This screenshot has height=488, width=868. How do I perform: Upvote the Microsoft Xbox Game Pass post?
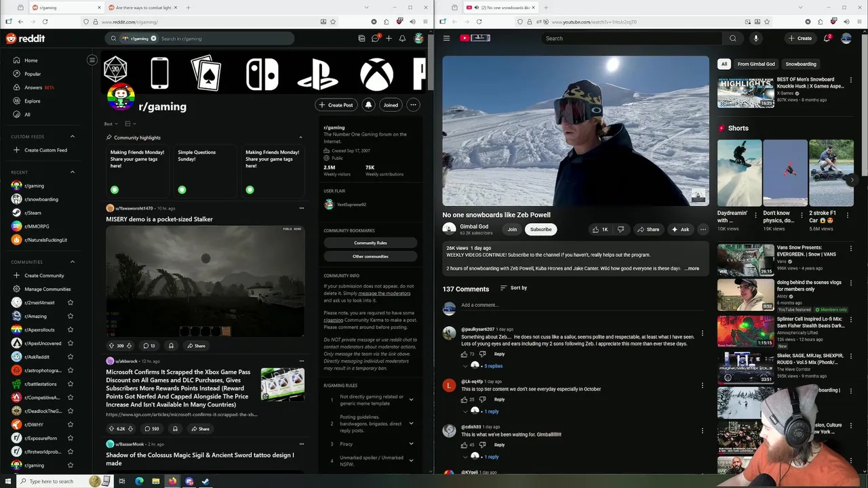point(111,429)
